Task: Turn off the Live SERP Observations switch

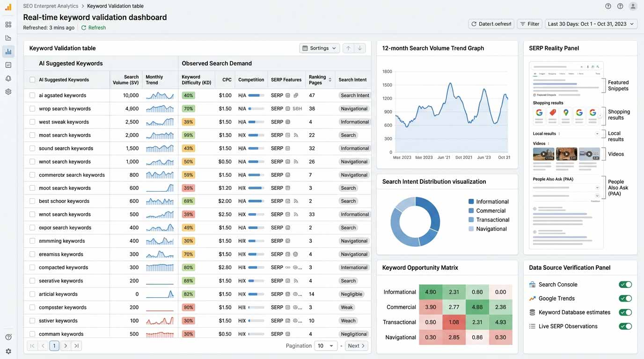Action: pos(625,326)
